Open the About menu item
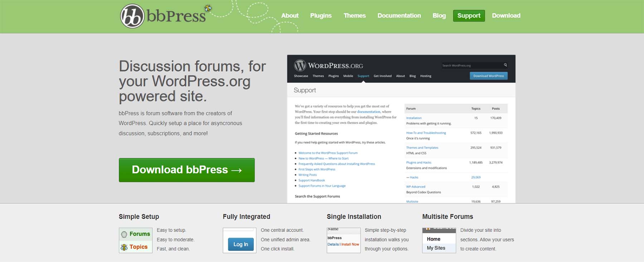Viewport: 644px width, 262px height. point(290,16)
